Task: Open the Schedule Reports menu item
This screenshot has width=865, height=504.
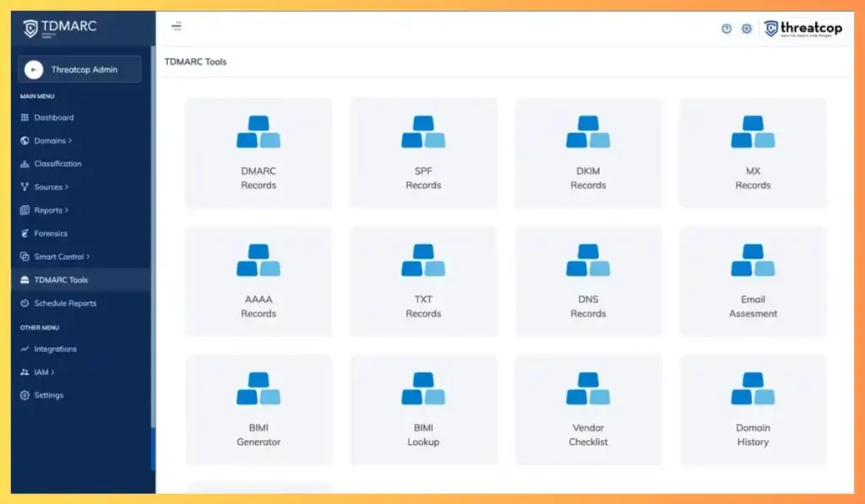Action: click(65, 303)
